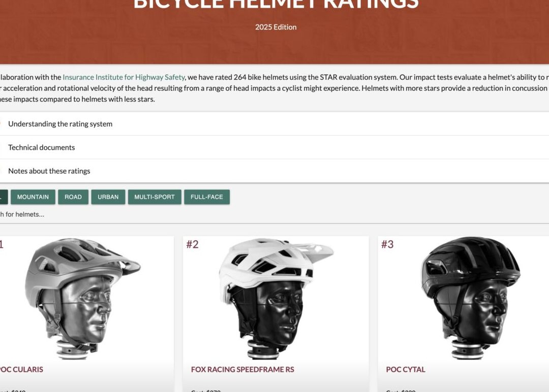
Task: Click the #2 rank label
Action: [192, 244]
